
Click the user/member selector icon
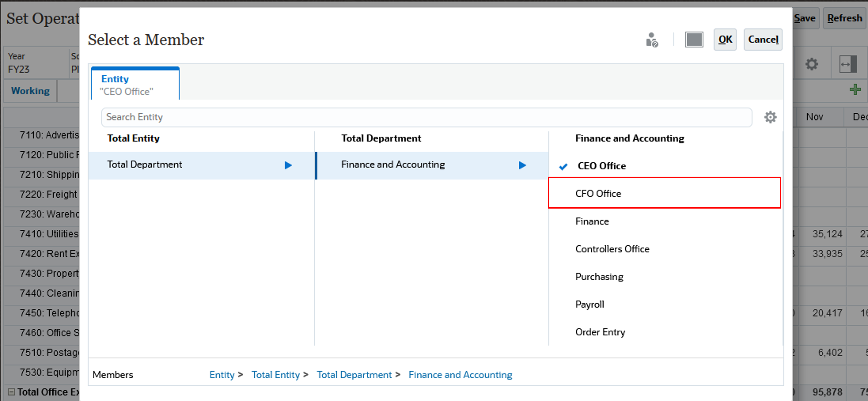click(653, 39)
